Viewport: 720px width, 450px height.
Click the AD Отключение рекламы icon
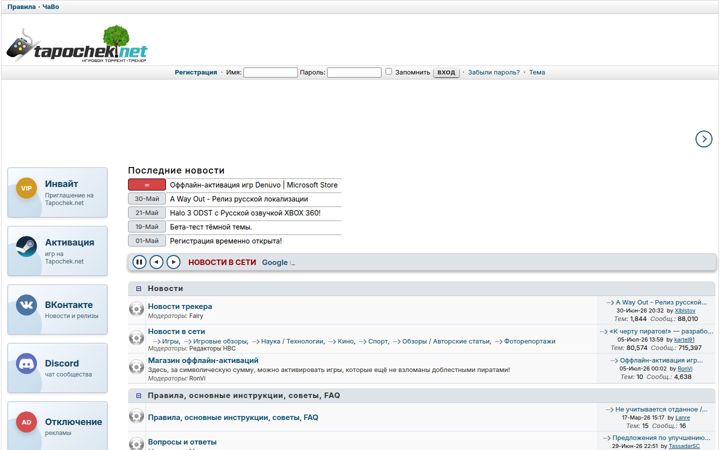pos(26,422)
